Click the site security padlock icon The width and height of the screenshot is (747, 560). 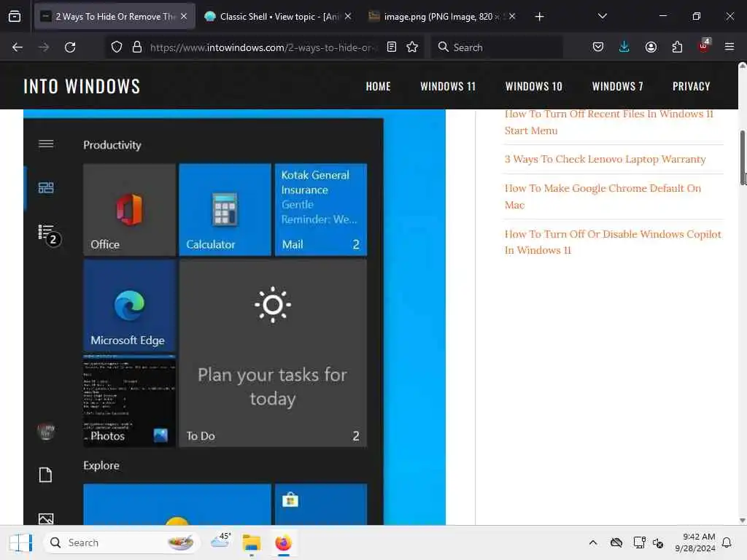coord(137,47)
